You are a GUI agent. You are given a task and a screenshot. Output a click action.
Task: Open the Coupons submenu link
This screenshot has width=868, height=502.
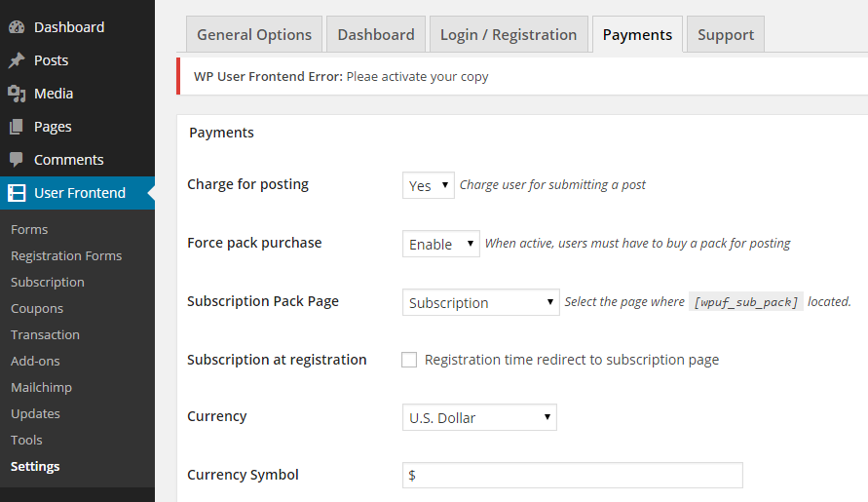(37, 309)
